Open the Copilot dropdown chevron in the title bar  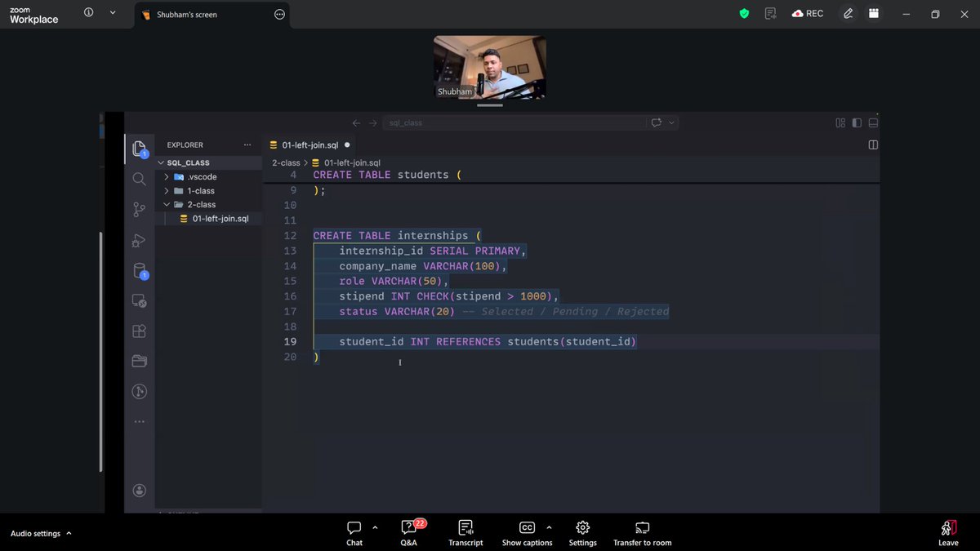tap(672, 123)
